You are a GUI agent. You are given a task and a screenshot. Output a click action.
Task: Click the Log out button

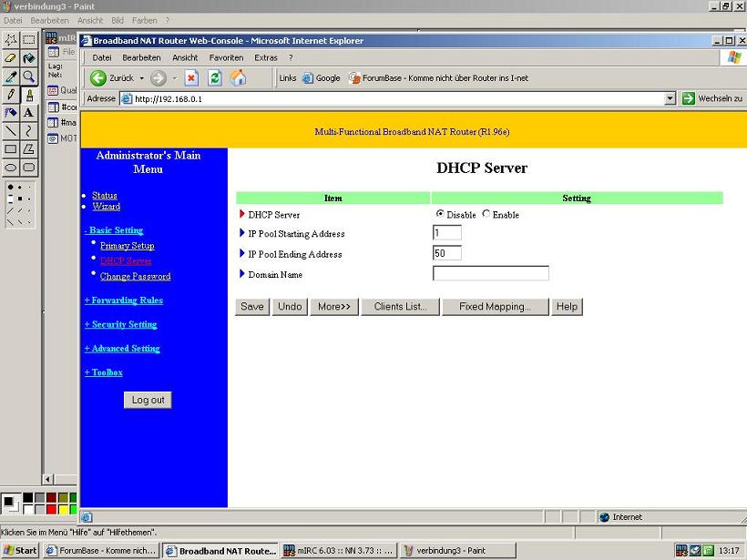(148, 400)
